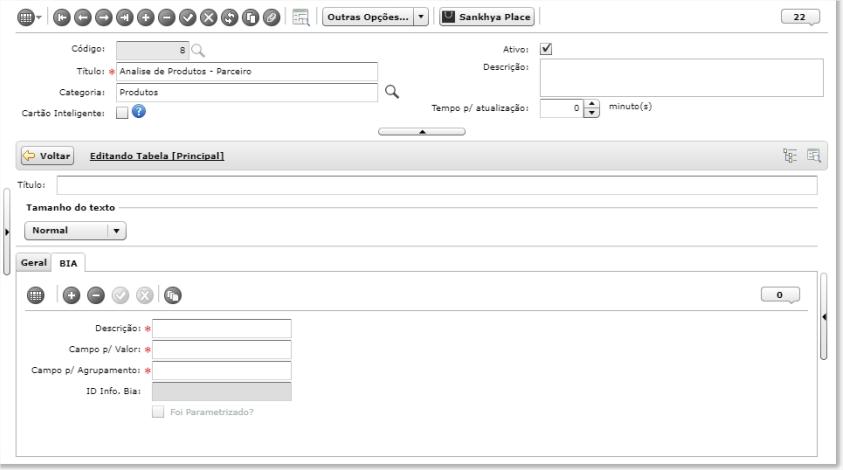Click Voltar button
This screenshot has height=470, width=843.
coord(47,156)
